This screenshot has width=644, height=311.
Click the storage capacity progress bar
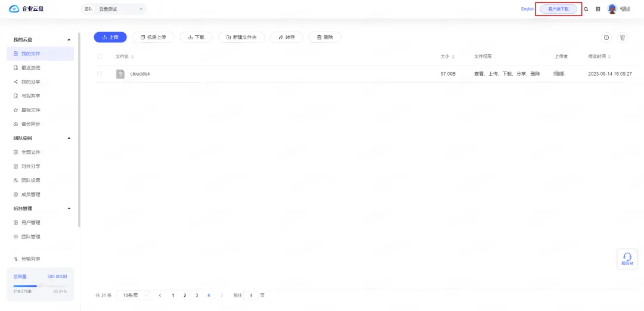pos(41,286)
